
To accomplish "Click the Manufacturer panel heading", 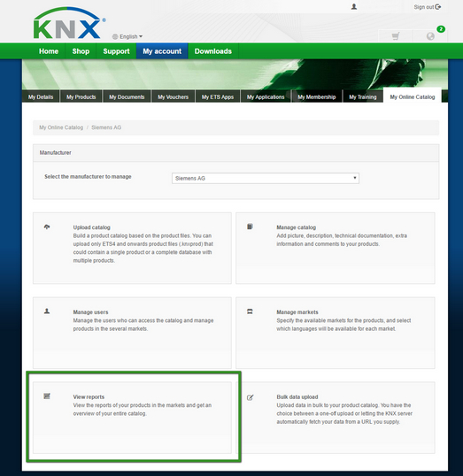I will click(55, 153).
